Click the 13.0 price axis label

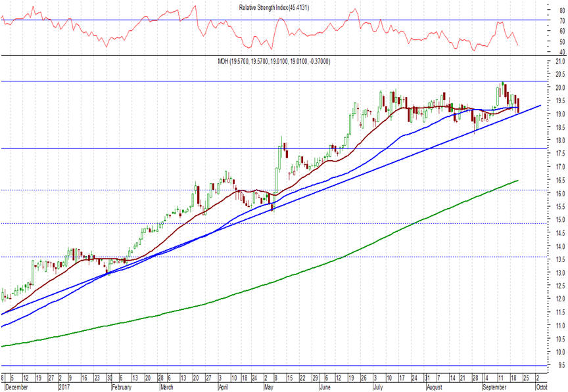[561, 273]
